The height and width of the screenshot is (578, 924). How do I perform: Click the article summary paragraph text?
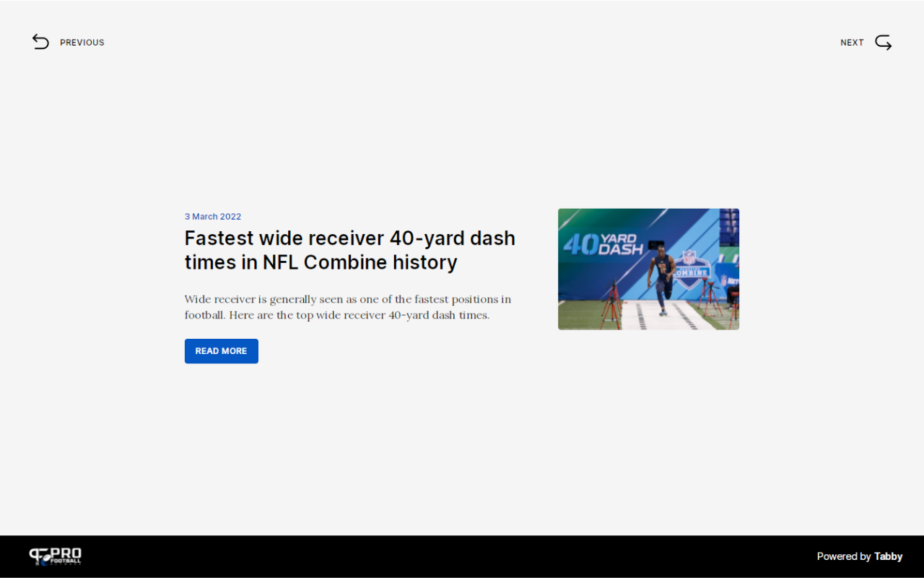coord(348,306)
